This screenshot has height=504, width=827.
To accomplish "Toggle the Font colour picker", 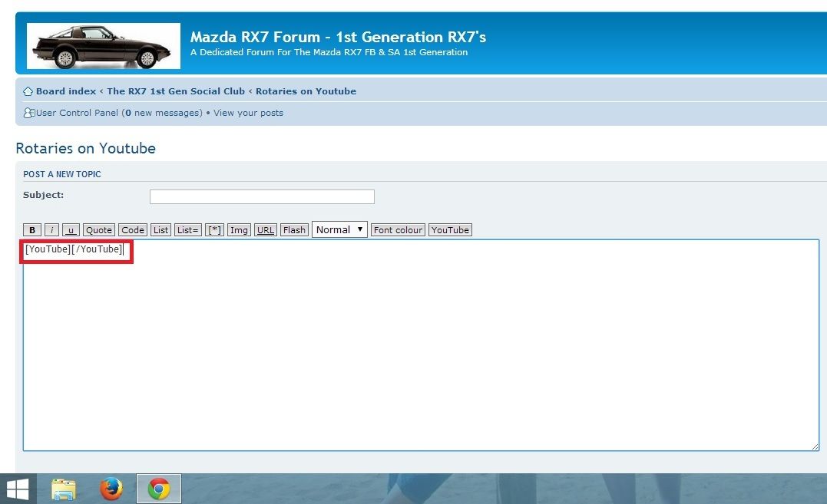I will point(398,230).
